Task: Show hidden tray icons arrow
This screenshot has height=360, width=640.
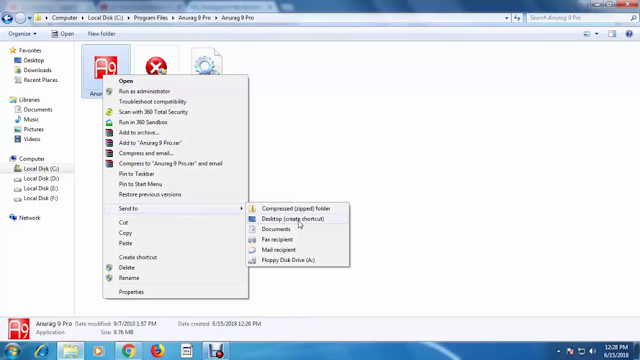Action: coord(558,351)
